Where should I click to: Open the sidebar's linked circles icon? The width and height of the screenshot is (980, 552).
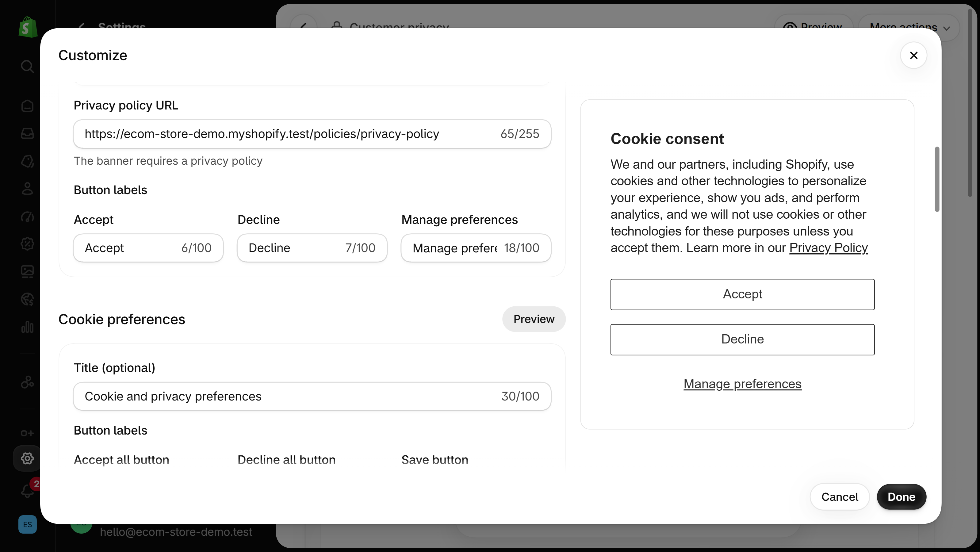click(27, 382)
